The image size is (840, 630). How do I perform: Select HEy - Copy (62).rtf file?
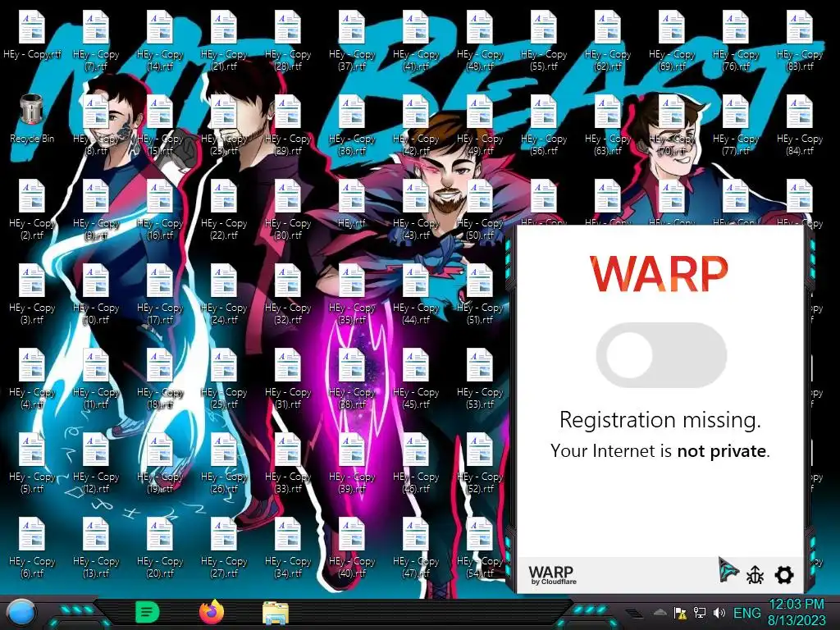coord(608,40)
